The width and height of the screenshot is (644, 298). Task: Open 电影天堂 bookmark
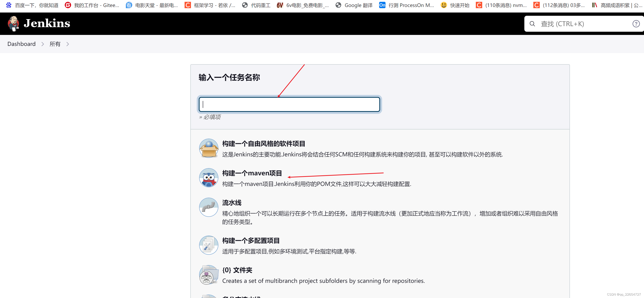click(152, 5)
